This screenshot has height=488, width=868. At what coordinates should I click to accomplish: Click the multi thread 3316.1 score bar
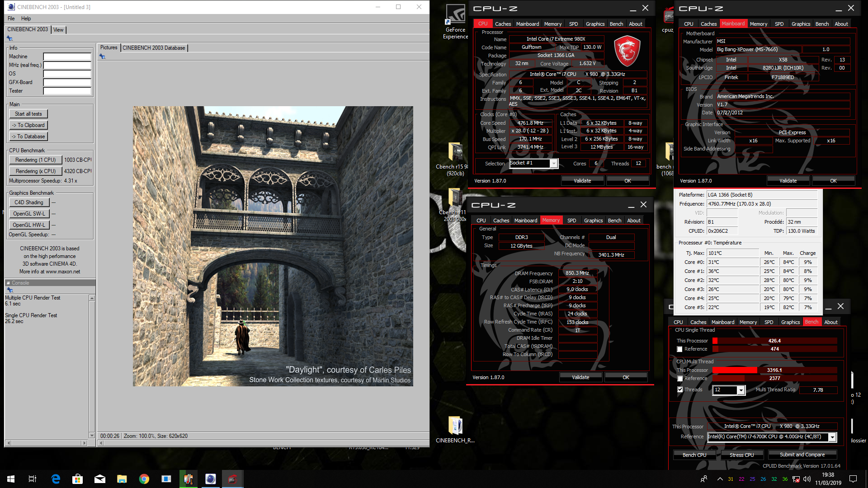(x=774, y=370)
